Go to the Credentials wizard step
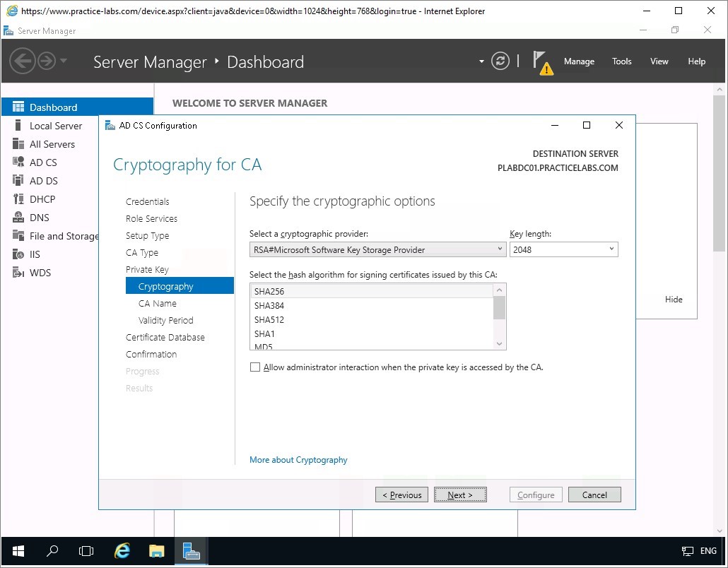Screen dimensions: 728x568 click(x=147, y=201)
